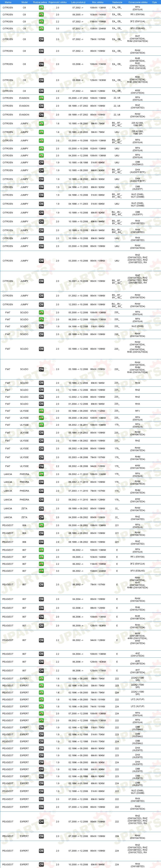Click petrol icon in Citroen C8 RFJ (EW10A) row
The width and height of the screenshot is (161, 868).
pyautogui.click(x=41, y=15)
